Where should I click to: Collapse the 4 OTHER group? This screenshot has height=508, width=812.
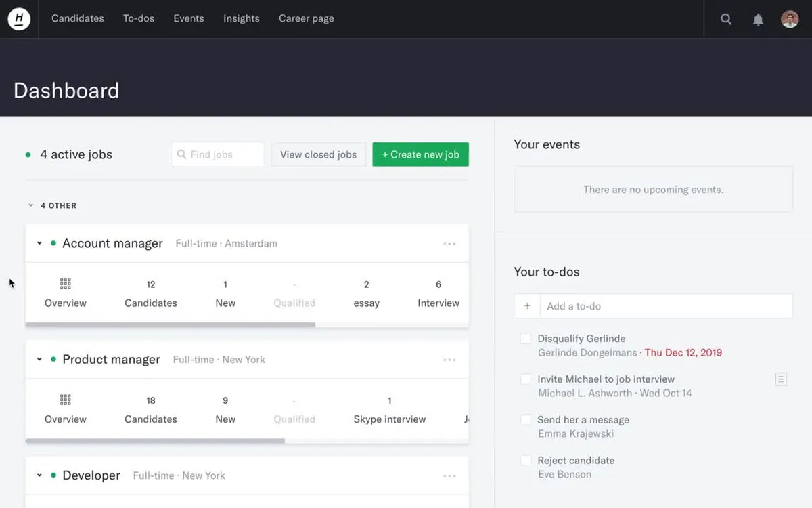(x=30, y=205)
